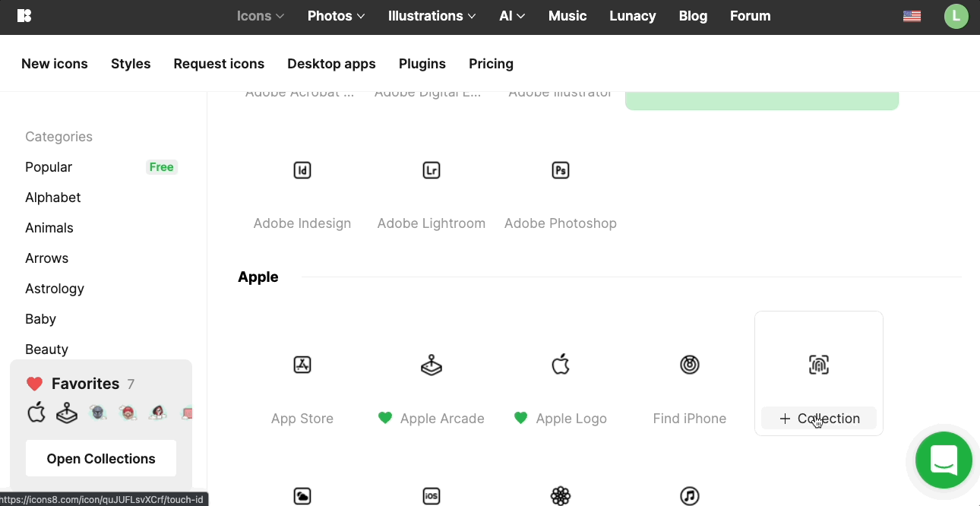The height and width of the screenshot is (506, 980).
Task: Open the Plugins menu item
Action: click(x=422, y=64)
